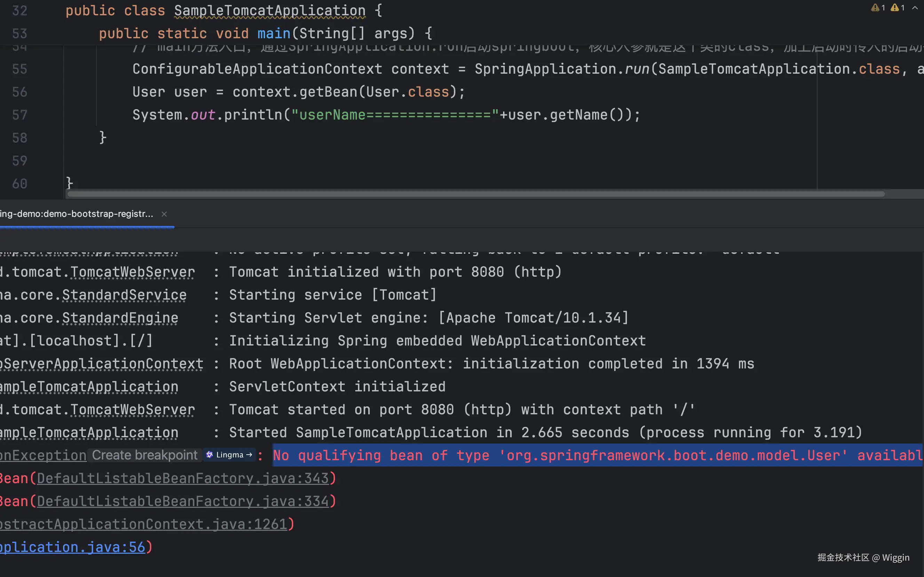Viewport: 924px width, 577px height.
Task: Toggle breakpoint at line 56 gutter
Action: coord(19,92)
